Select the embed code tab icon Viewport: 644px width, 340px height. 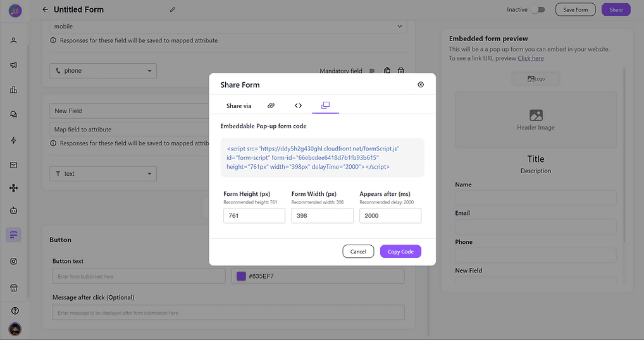298,106
